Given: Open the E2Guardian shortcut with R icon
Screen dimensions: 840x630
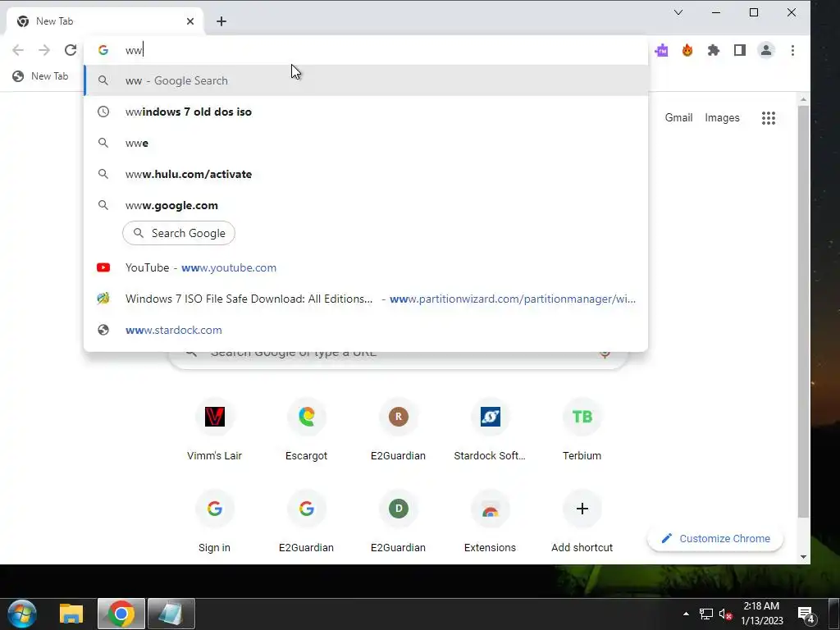Looking at the screenshot, I should pyautogui.click(x=398, y=430).
